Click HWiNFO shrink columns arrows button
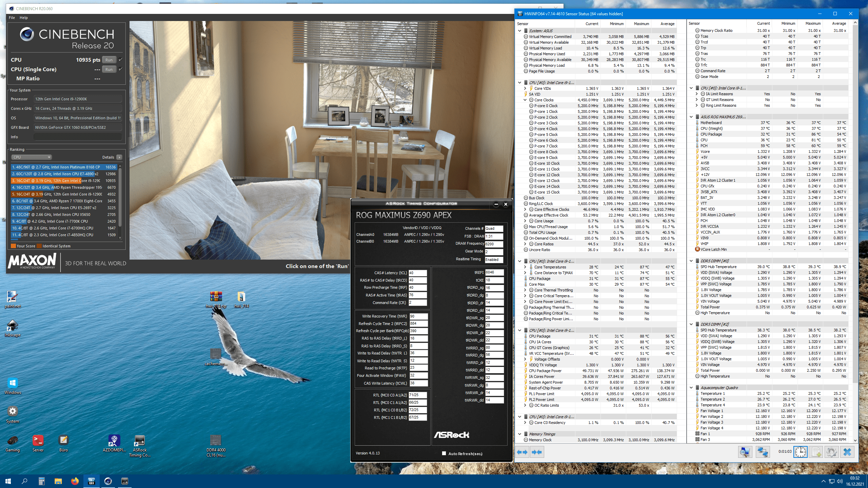Viewport: 868px width, 488px height. coord(537,452)
